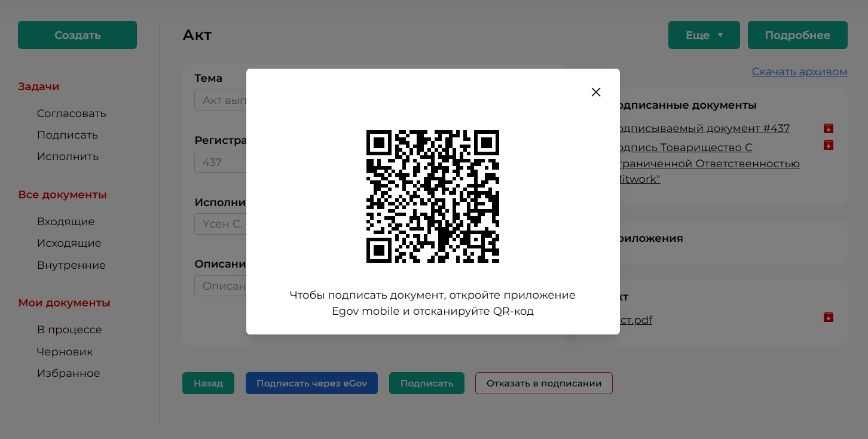
Task: Go to Исходящие documents
Action: point(69,243)
